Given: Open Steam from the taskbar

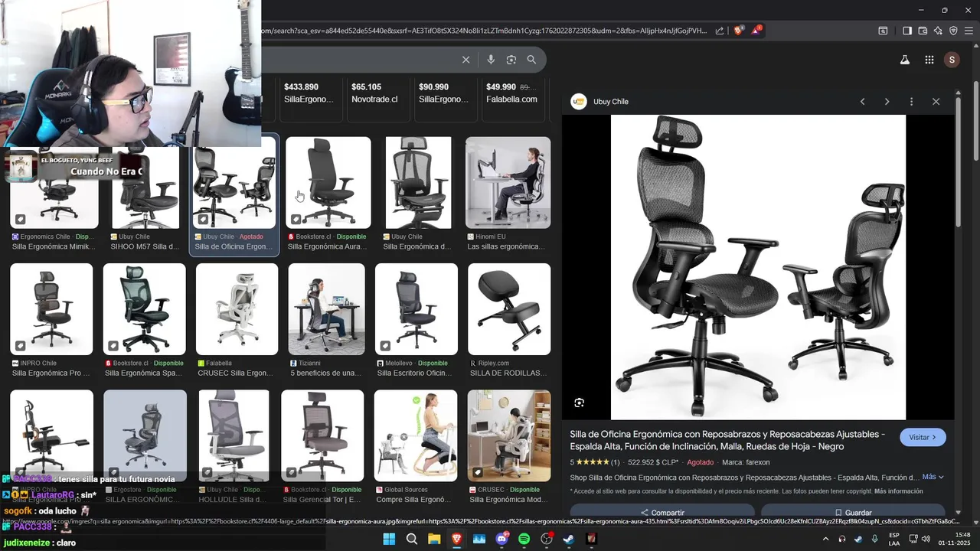Looking at the screenshot, I should [x=569, y=539].
